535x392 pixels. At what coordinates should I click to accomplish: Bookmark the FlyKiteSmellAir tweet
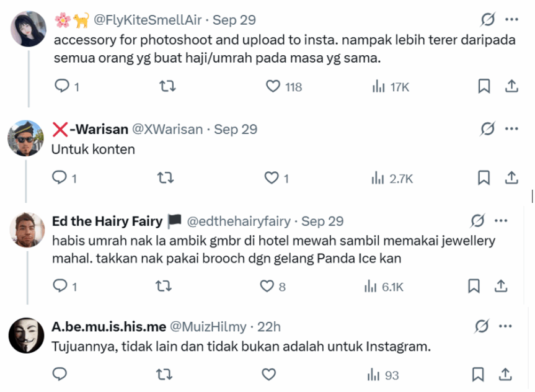pyautogui.click(x=484, y=87)
